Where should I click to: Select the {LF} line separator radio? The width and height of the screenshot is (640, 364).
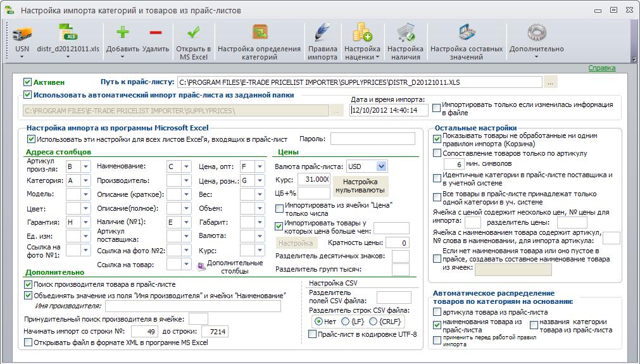345,322
